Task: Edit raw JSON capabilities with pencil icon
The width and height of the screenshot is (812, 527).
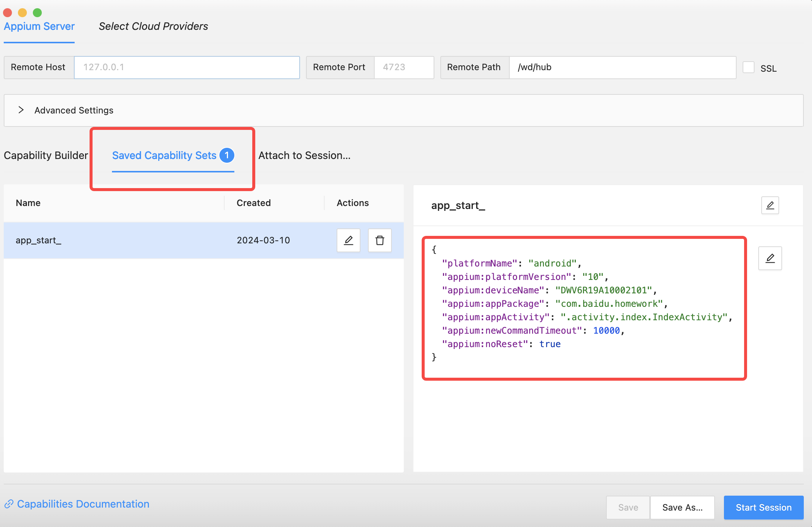Action: (x=770, y=258)
